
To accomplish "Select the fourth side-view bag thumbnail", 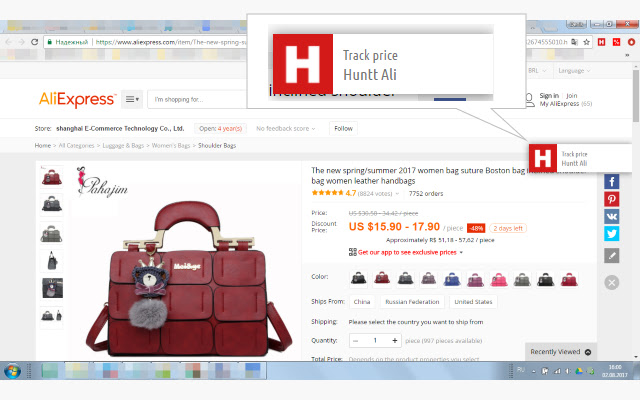I will [x=52, y=260].
